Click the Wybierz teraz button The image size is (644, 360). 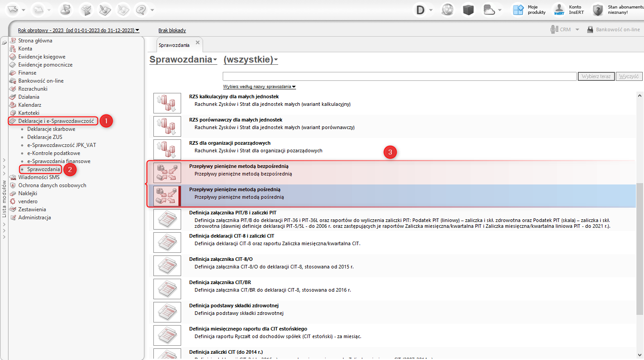[596, 76]
